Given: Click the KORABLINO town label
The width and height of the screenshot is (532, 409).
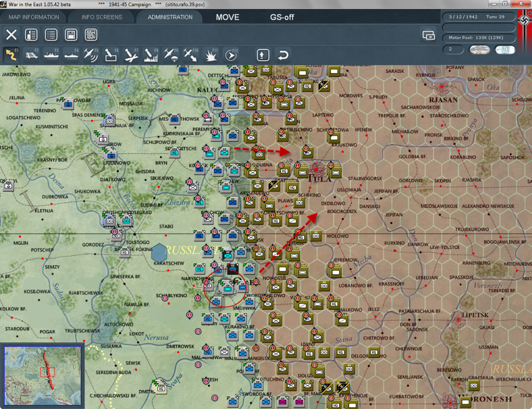Looking at the screenshot, I should [x=463, y=157].
